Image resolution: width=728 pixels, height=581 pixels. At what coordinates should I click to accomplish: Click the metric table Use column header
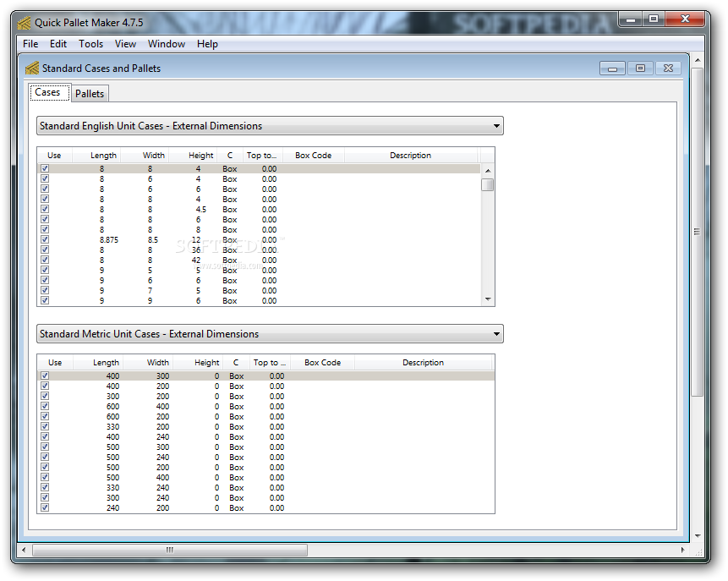(x=55, y=362)
